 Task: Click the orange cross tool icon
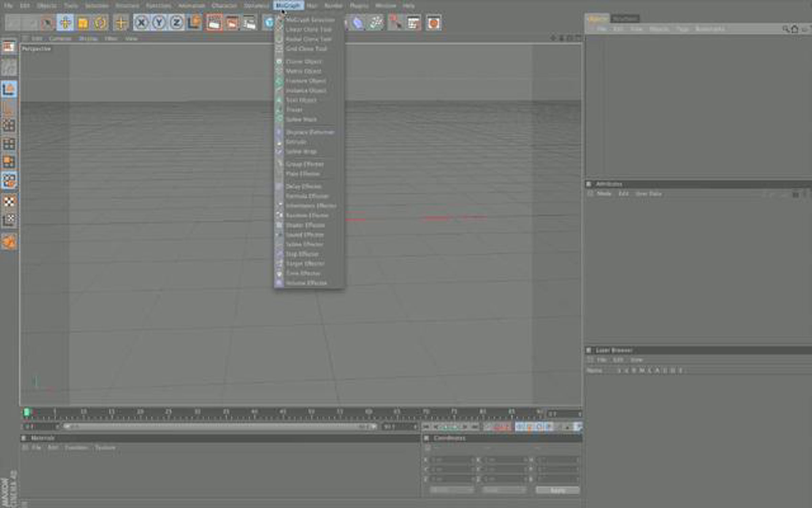[x=121, y=23]
